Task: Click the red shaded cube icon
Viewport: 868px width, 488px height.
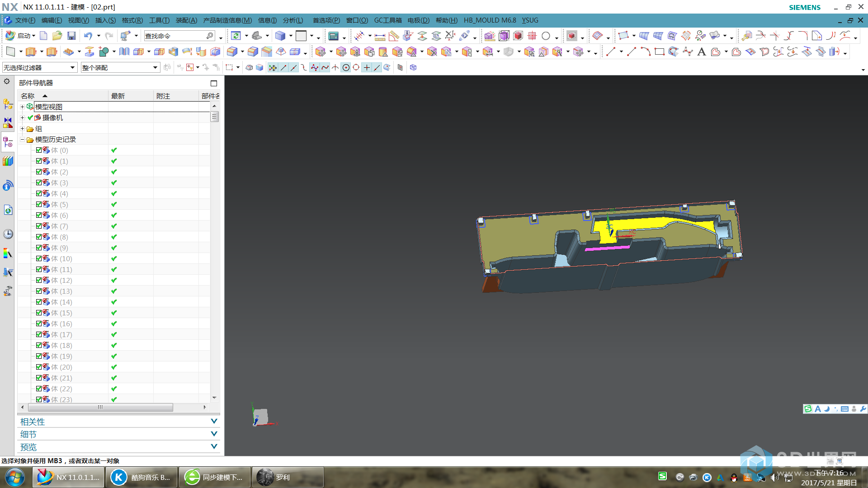Action: [x=518, y=36]
